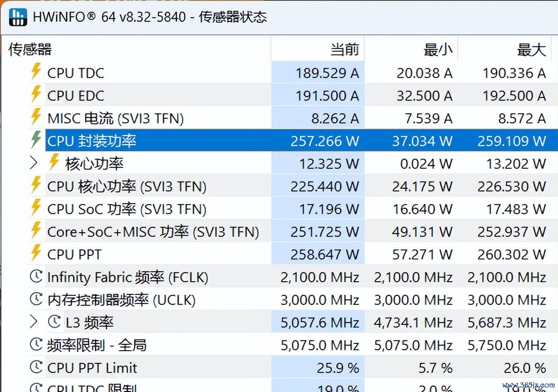The width and height of the screenshot is (558, 392).
Task: Select the Core+SoC+MISC 功率 sensor row
Action: pyautogui.click(x=301, y=231)
